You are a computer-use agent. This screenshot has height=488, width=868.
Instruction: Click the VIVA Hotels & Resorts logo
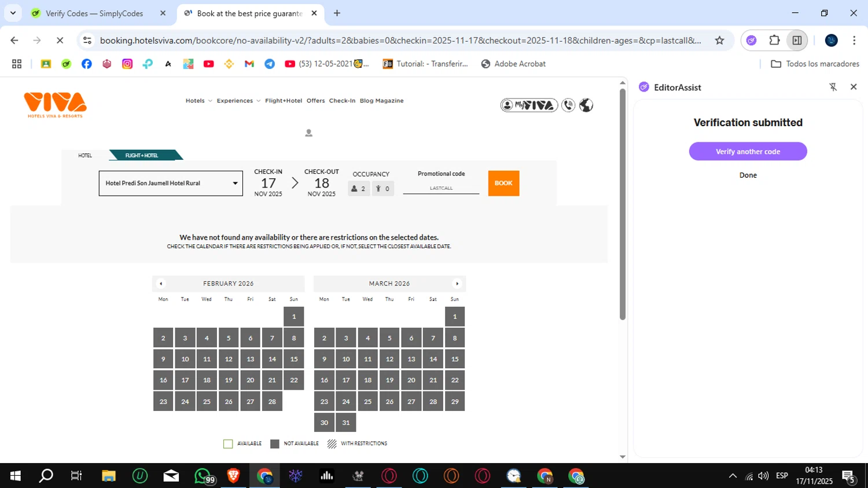[x=55, y=105]
